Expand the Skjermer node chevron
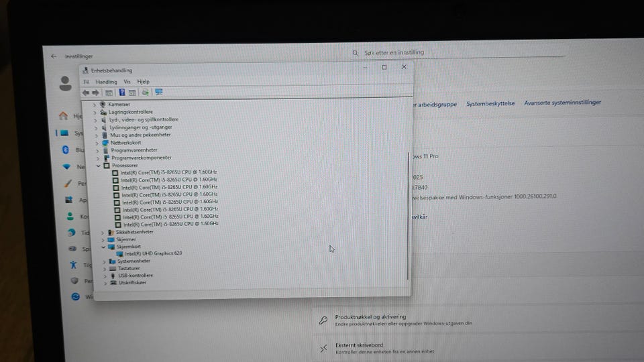This screenshot has width=644, height=362. click(103, 240)
